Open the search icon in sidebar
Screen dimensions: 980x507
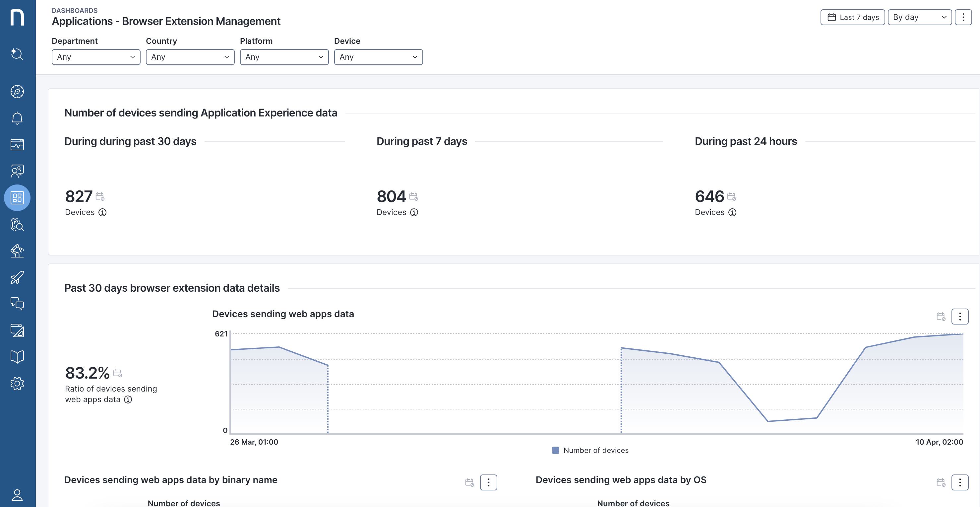(17, 54)
